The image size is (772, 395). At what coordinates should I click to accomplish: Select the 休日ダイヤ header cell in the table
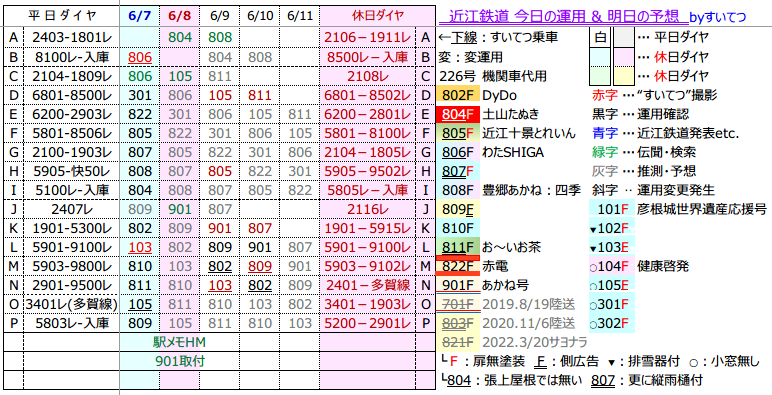pyautogui.click(x=378, y=16)
